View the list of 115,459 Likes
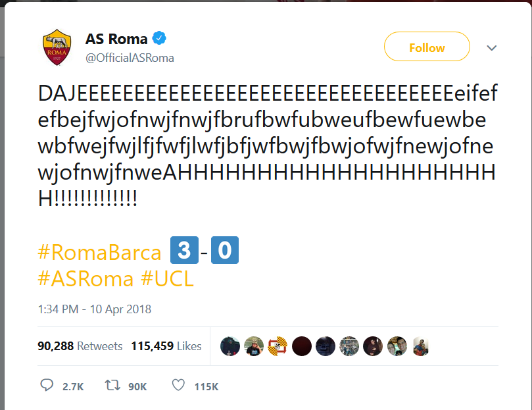Viewport: 532px width, 410px height. pos(166,346)
